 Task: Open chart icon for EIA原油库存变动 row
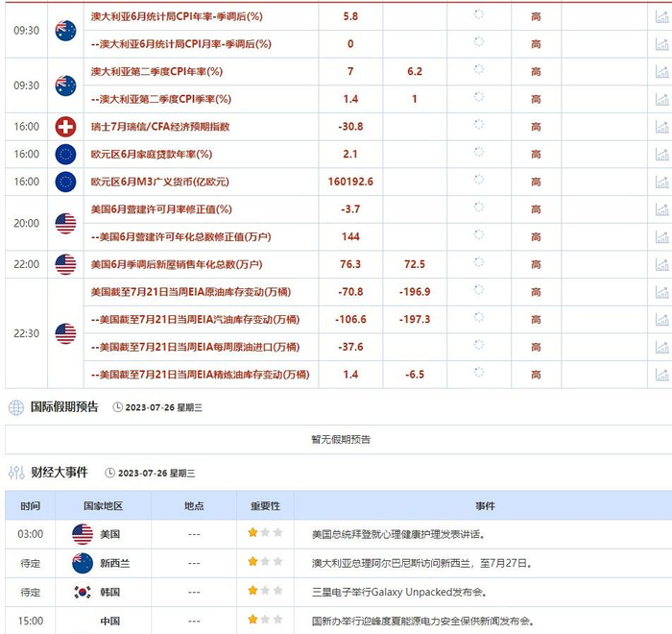662,292
